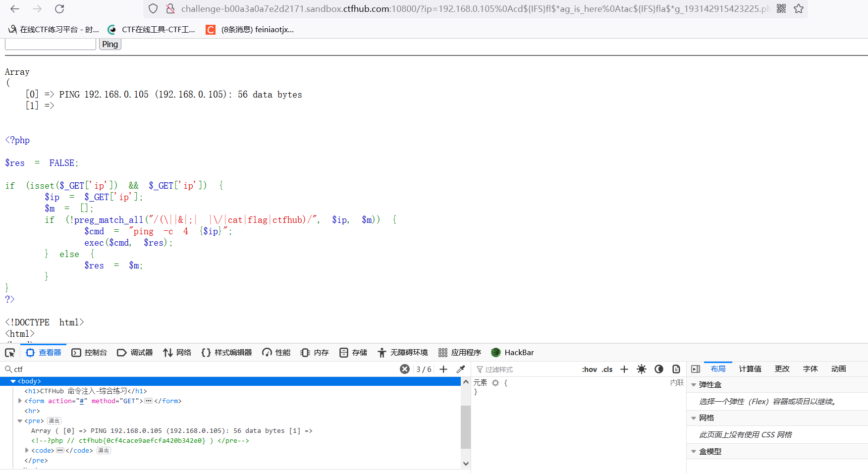Open the 无障碍环境 accessibility tab
This screenshot has width=868, height=473.
[x=403, y=353]
